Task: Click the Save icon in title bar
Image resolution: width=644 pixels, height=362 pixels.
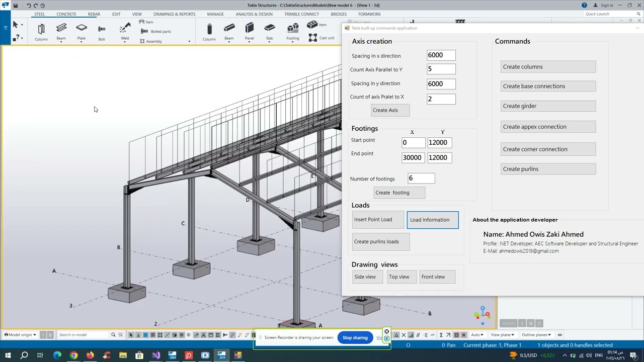Action: click(x=16, y=6)
